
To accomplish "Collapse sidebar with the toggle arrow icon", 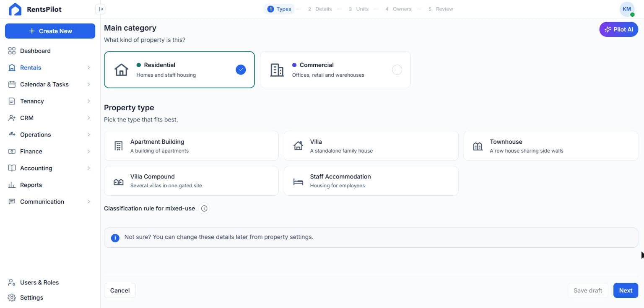I will (101, 9).
